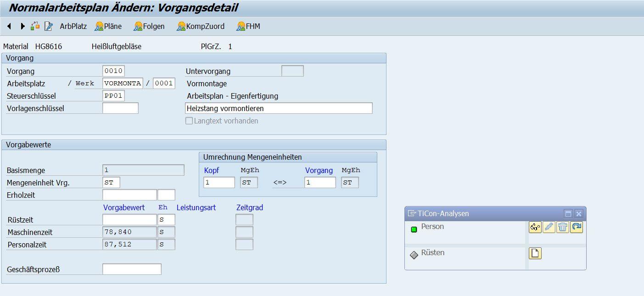This screenshot has width=644, height=296.
Task: Click the TiCon-Analysen panel menu icon
Action: pos(412,214)
